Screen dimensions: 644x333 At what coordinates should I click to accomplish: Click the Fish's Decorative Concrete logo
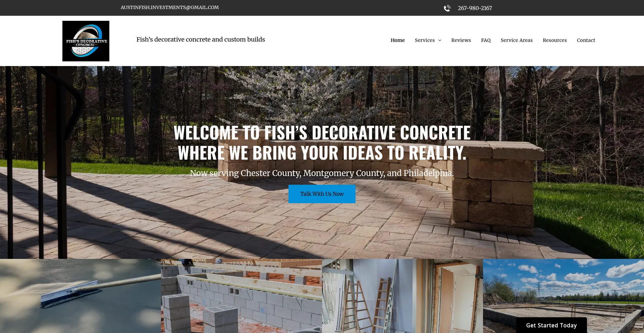click(x=86, y=41)
